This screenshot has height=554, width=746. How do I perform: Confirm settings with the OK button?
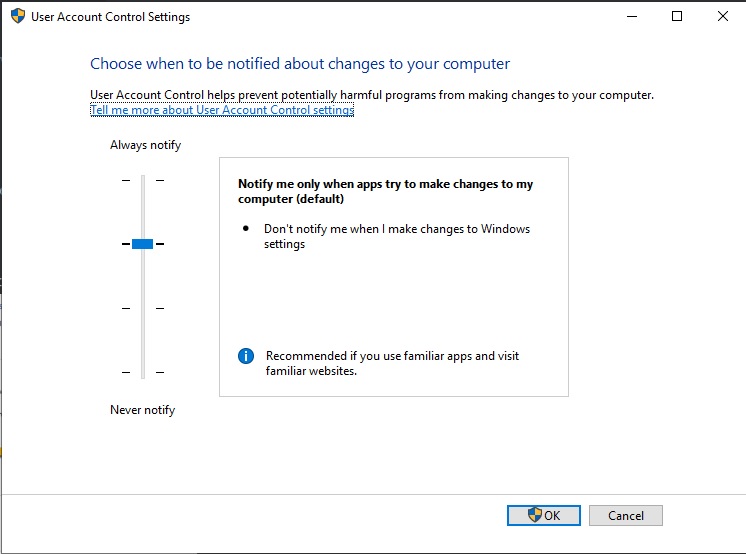click(543, 516)
